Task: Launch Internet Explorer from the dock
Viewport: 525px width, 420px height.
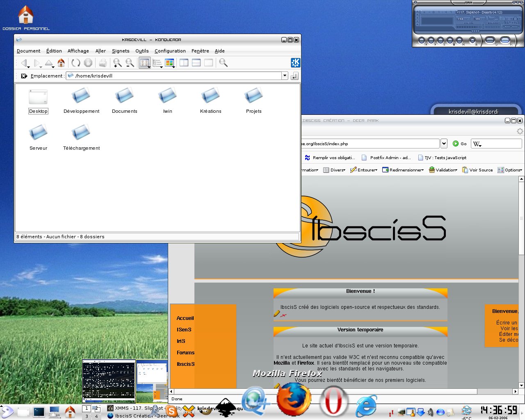Action: click(x=366, y=406)
